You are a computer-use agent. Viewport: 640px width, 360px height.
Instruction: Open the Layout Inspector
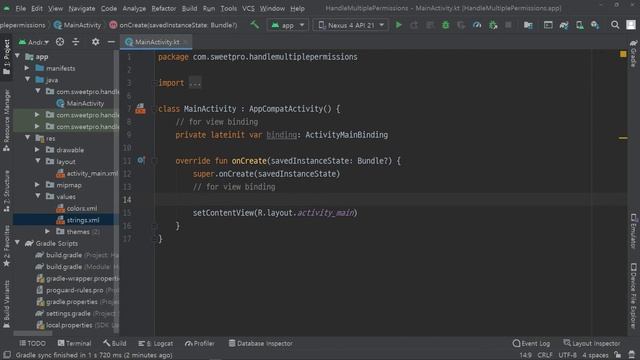pyautogui.click(x=592, y=343)
